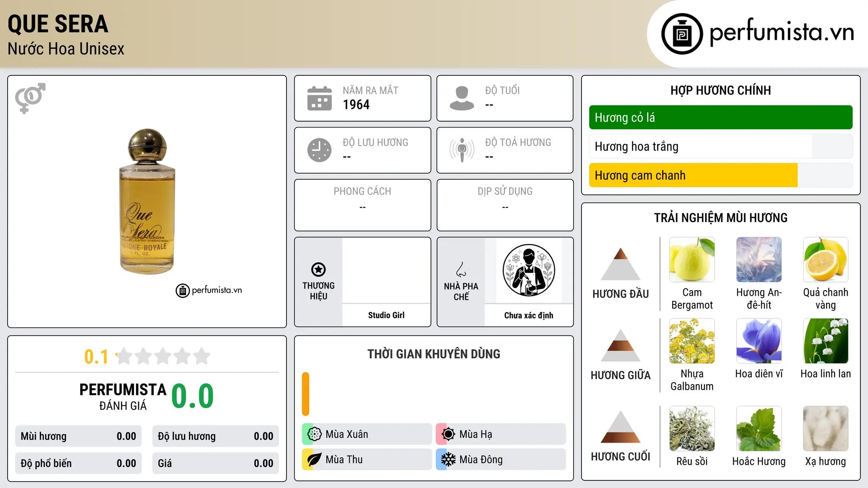
Task: Click the Dịp sử dụng card
Action: pos(505,205)
